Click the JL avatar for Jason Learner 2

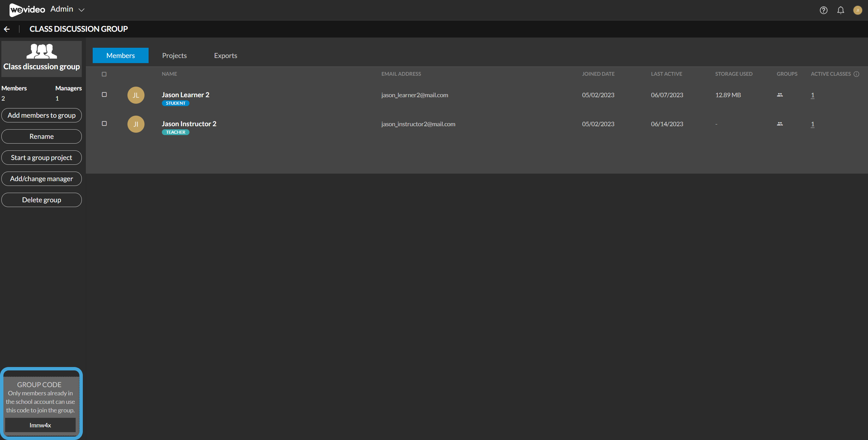[x=136, y=95]
